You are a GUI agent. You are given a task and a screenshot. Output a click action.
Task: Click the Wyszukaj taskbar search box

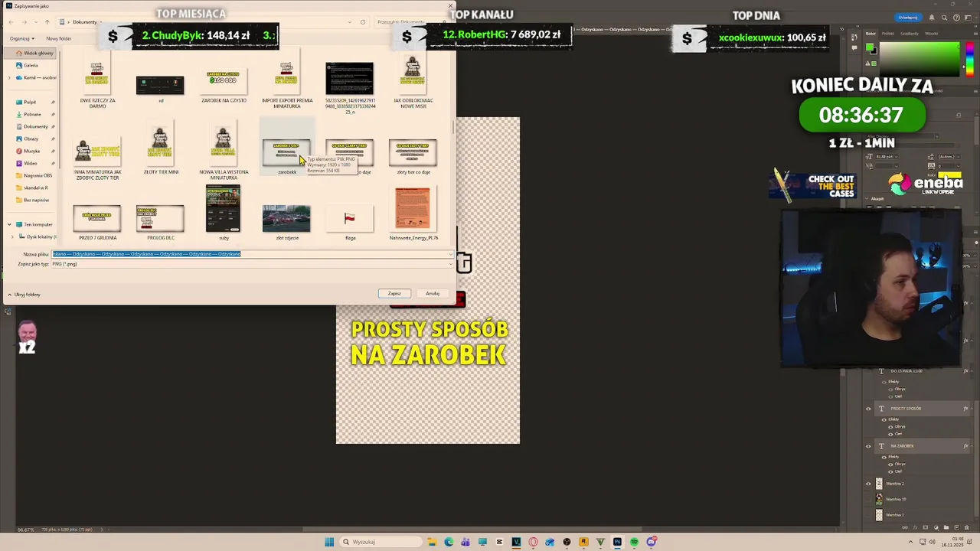pos(381,542)
